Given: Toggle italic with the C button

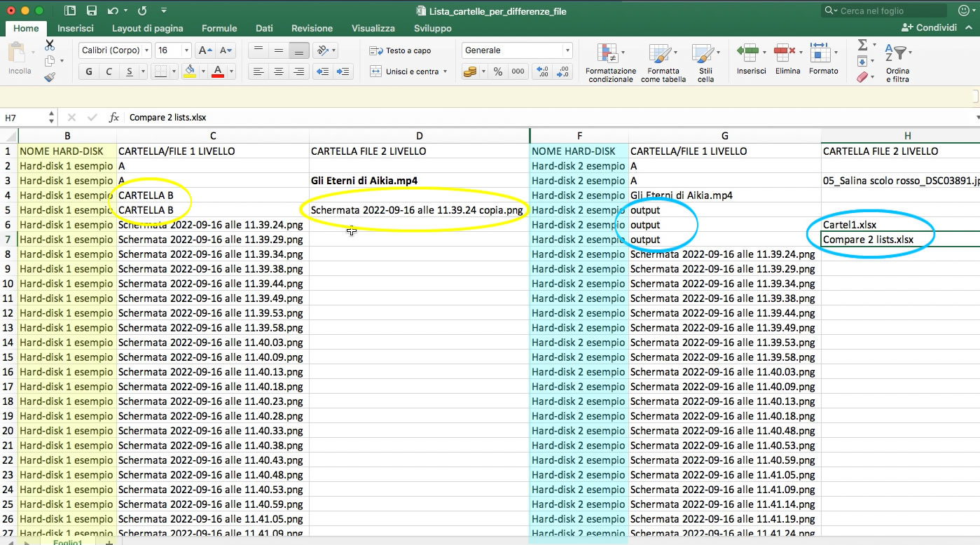Looking at the screenshot, I should pyautogui.click(x=109, y=71).
